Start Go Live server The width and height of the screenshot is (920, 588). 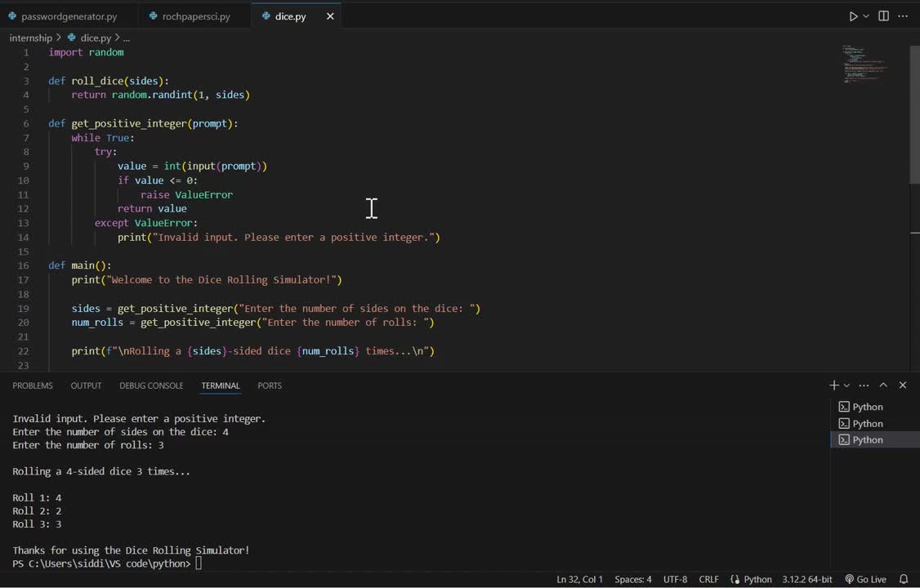click(865, 579)
